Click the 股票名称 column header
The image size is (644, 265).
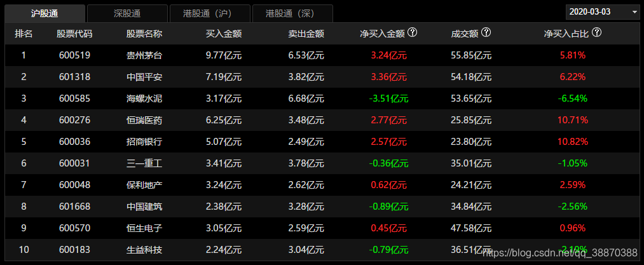coord(144,34)
